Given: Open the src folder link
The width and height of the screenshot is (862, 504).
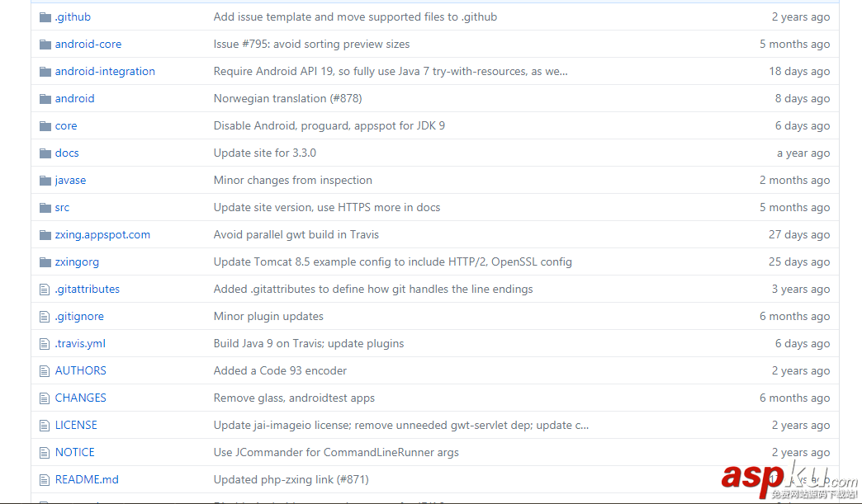Looking at the screenshot, I should (62, 208).
